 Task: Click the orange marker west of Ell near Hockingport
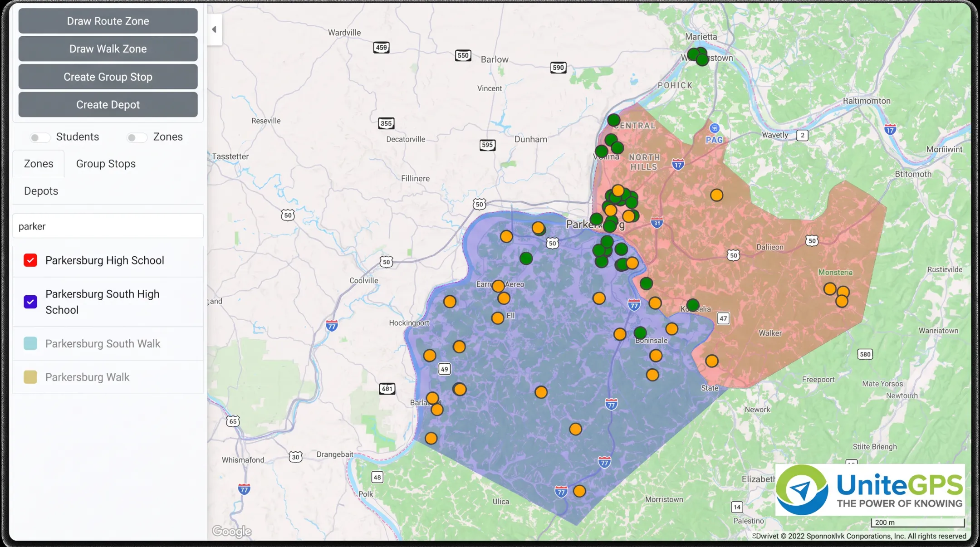coord(450,302)
